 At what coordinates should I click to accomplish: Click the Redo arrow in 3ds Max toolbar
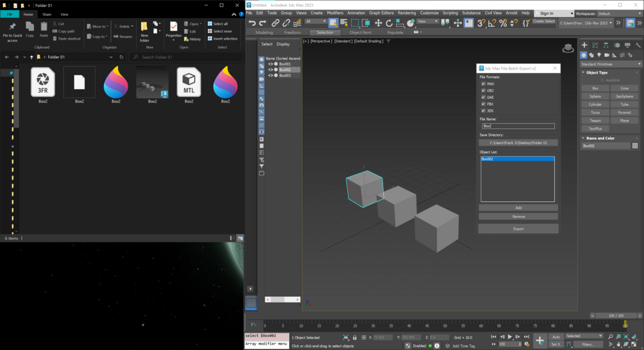tap(263, 23)
